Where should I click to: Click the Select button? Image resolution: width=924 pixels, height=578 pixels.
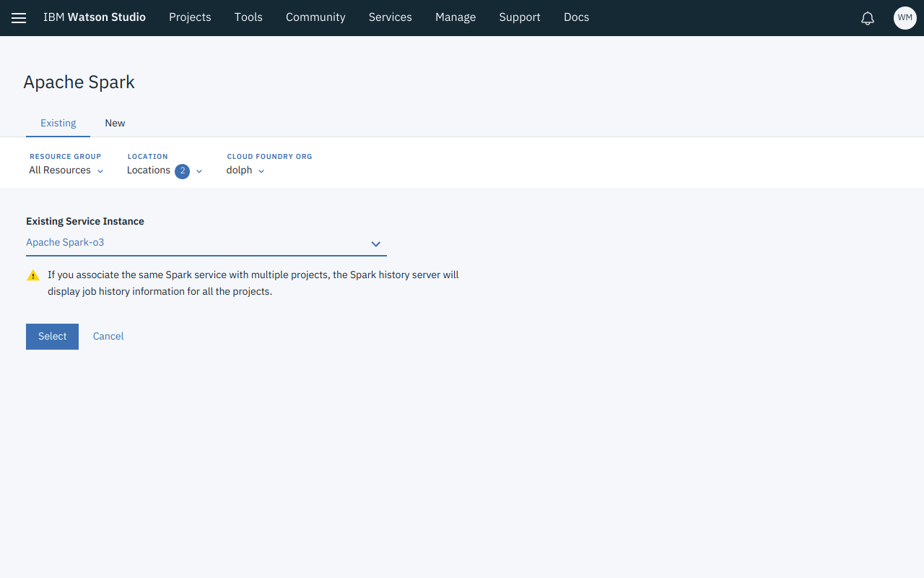tap(52, 337)
